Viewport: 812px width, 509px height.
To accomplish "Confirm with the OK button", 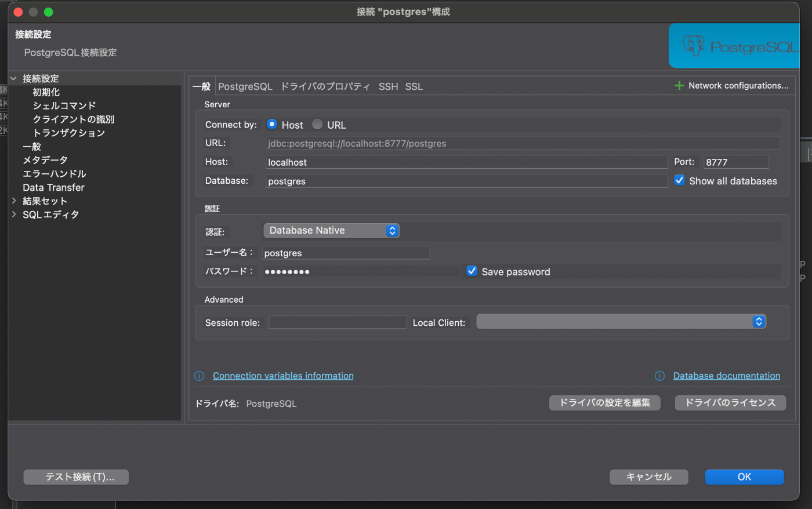I will pyautogui.click(x=745, y=477).
